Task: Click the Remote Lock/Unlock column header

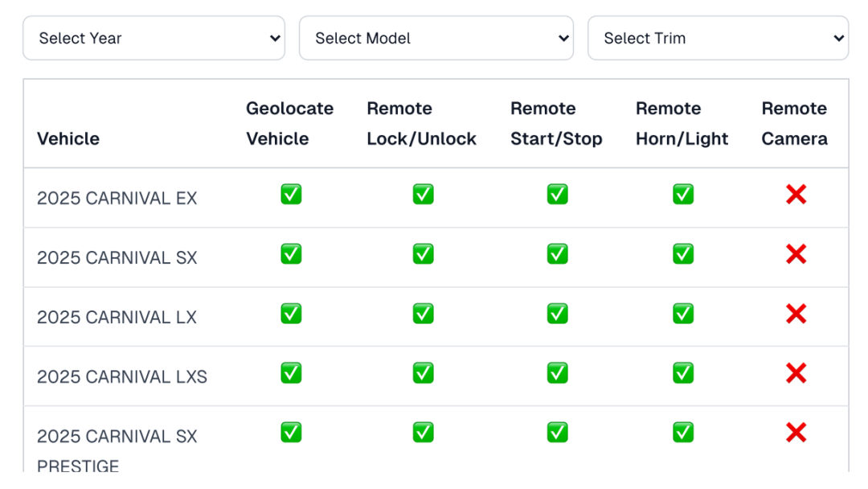Action: click(421, 124)
